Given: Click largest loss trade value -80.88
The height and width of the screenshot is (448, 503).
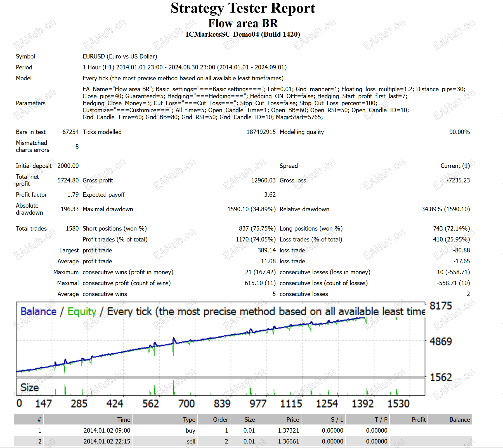Looking at the screenshot, I should point(461,250).
